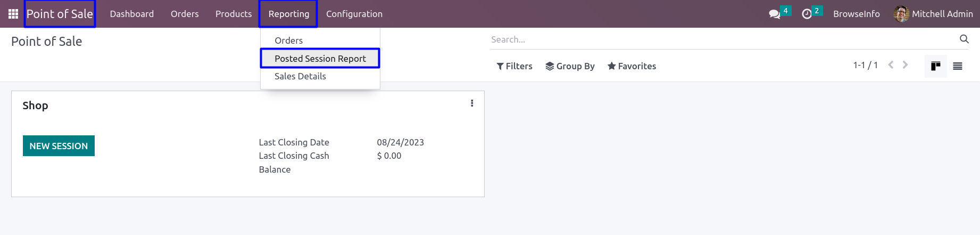This screenshot has width=980, height=235.
Task: Select Posted Session Report menu entry
Action: coord(320,59)
